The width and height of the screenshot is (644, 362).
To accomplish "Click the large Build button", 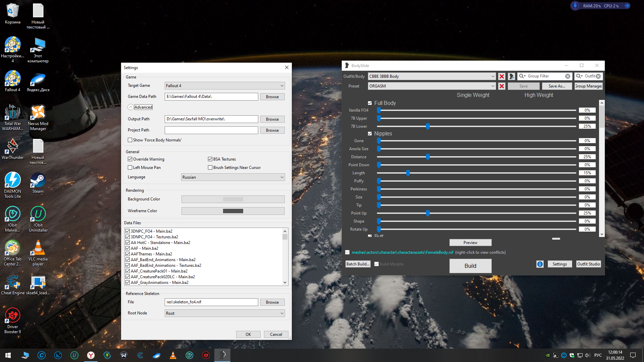I will coord(470,266).
